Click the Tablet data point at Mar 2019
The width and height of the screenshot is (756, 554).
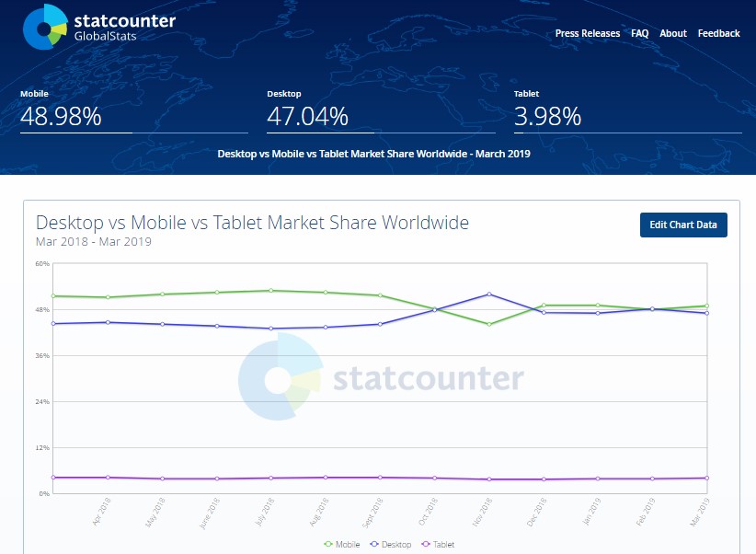pyautogui.click(x=707, y=479)
